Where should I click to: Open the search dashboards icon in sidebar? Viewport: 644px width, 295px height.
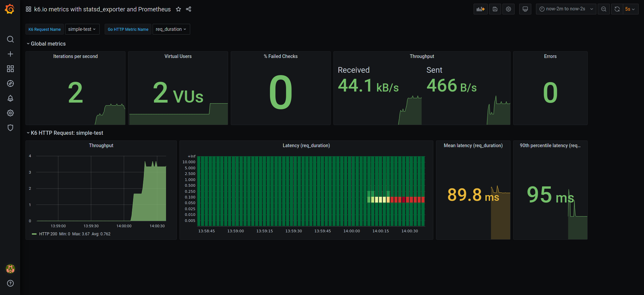coord(10,39)
